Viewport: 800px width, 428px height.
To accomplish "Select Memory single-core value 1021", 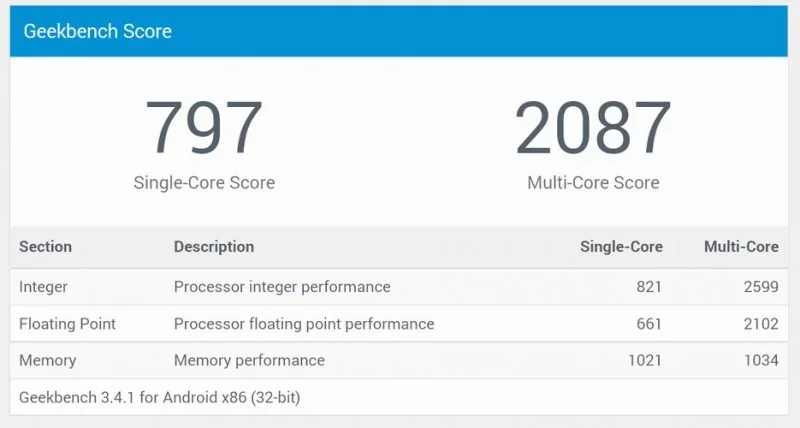I will [x=645, y=360].
